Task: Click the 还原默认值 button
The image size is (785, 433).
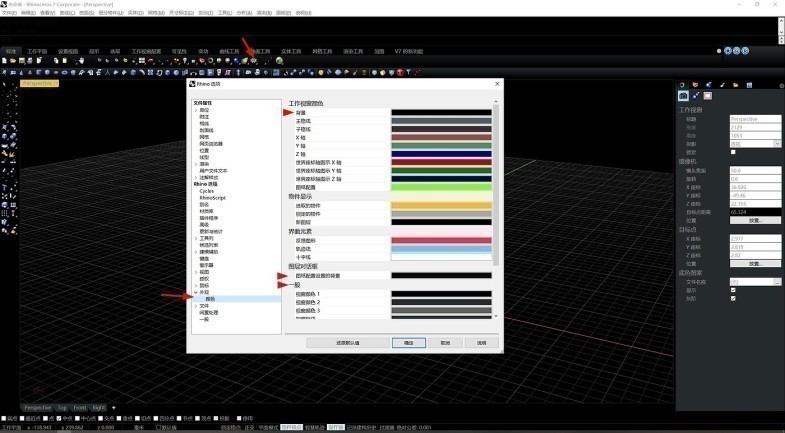Action: pos(346,342)
